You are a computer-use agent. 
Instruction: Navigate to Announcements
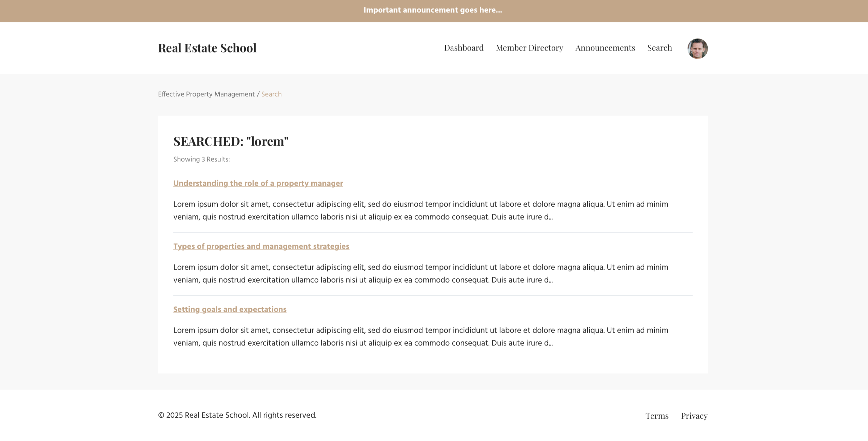click(605, 48)
